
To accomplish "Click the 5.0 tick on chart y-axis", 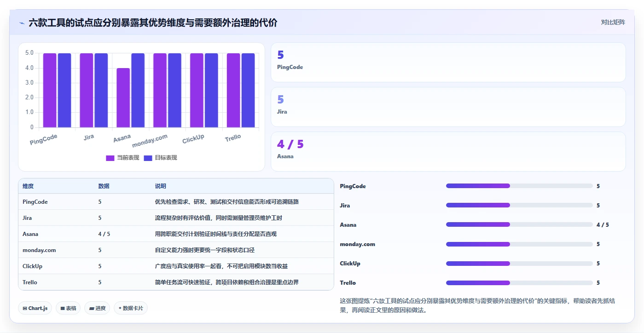I will [x=29, y=53].
